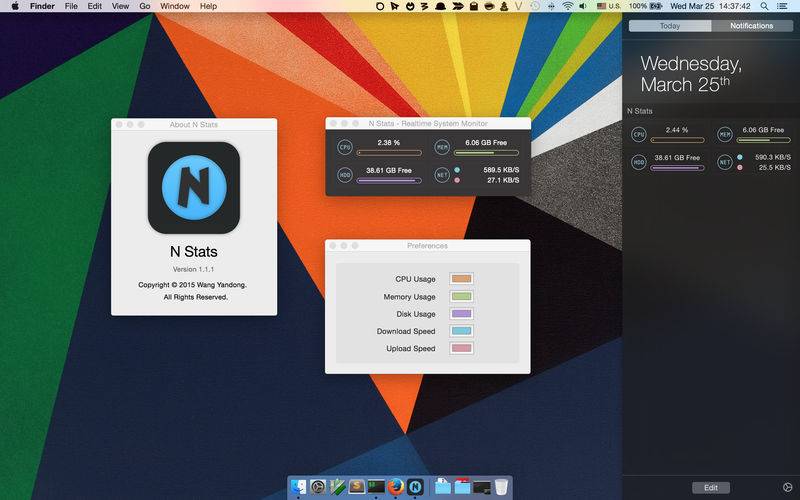Image resolution: width=800 pixels, height=500 pixels.
Task: Click the N Stats Realtime System Monitor title bar
Action: [x=428, y=123]
